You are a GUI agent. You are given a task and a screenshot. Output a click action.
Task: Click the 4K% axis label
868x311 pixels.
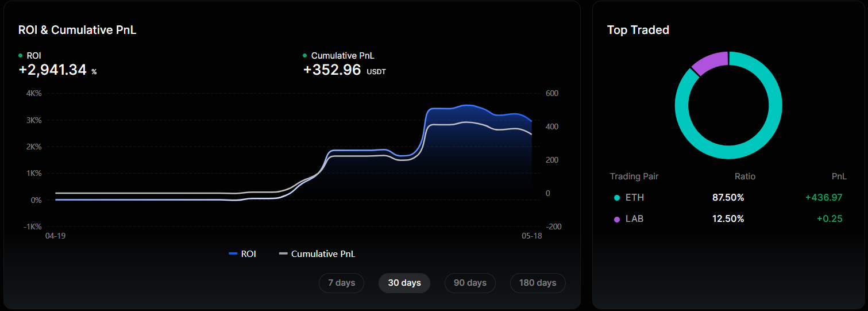[33, 94]
